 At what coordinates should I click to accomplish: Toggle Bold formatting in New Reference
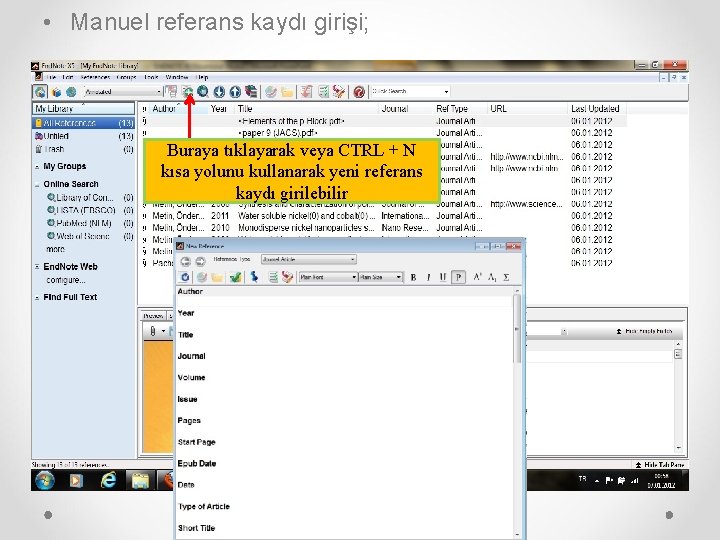pyautogui.click(x=413, y=277)
